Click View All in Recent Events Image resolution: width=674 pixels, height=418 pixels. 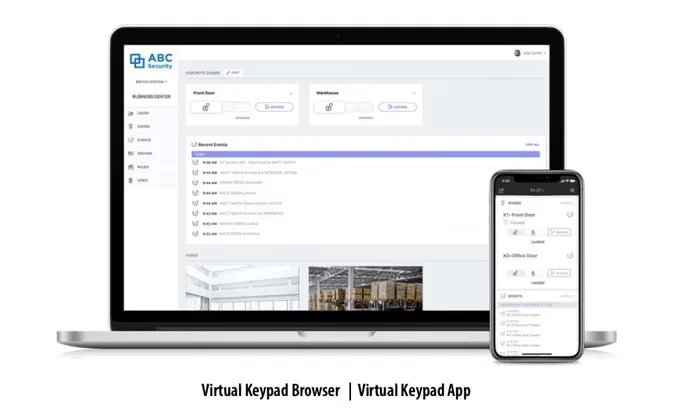tap(532, 144)
